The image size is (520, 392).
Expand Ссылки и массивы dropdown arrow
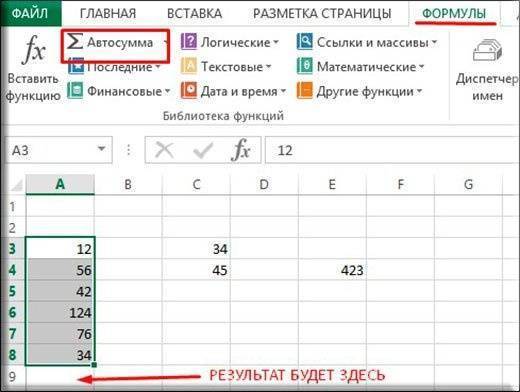pyautogui.click(x=434, y=43)
